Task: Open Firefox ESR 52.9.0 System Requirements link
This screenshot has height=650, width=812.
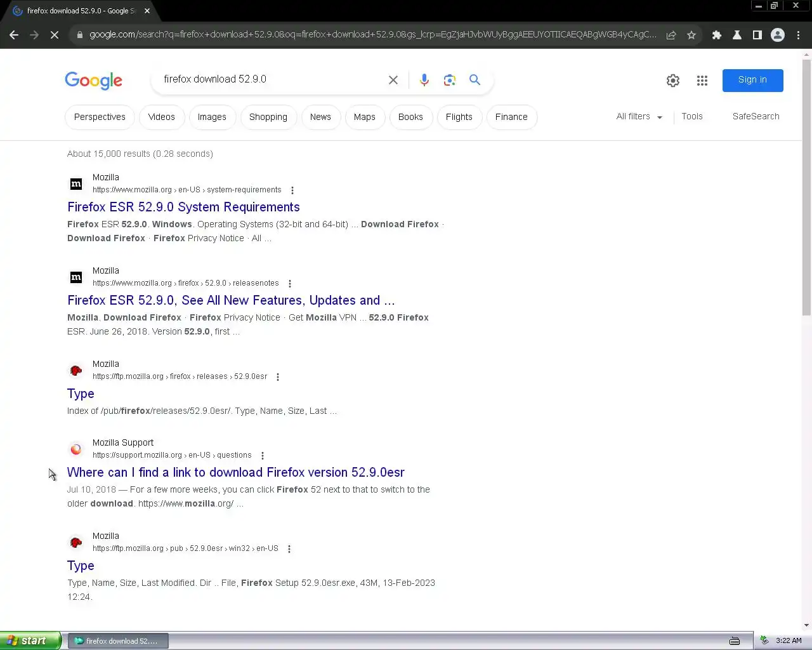Action: coord(183,207)
